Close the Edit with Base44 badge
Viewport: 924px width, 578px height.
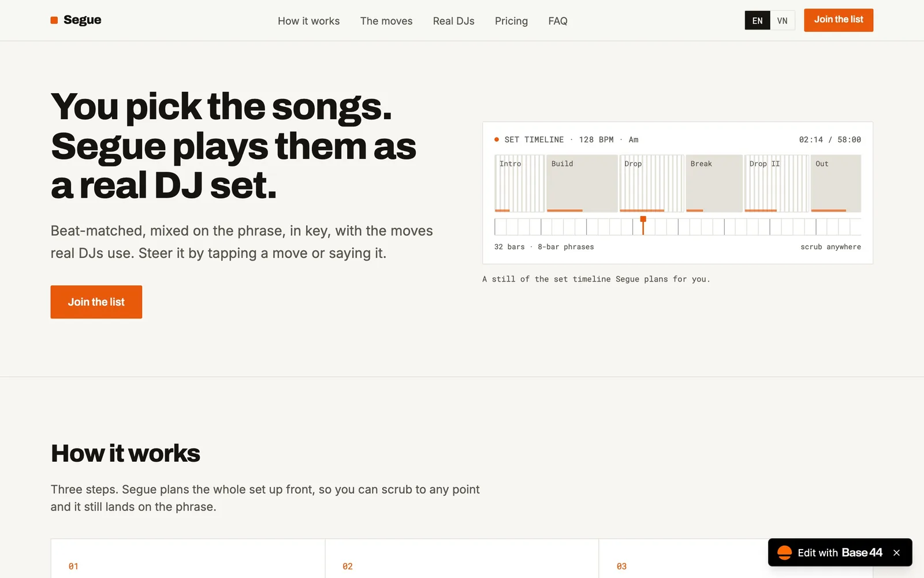[896, 553]
